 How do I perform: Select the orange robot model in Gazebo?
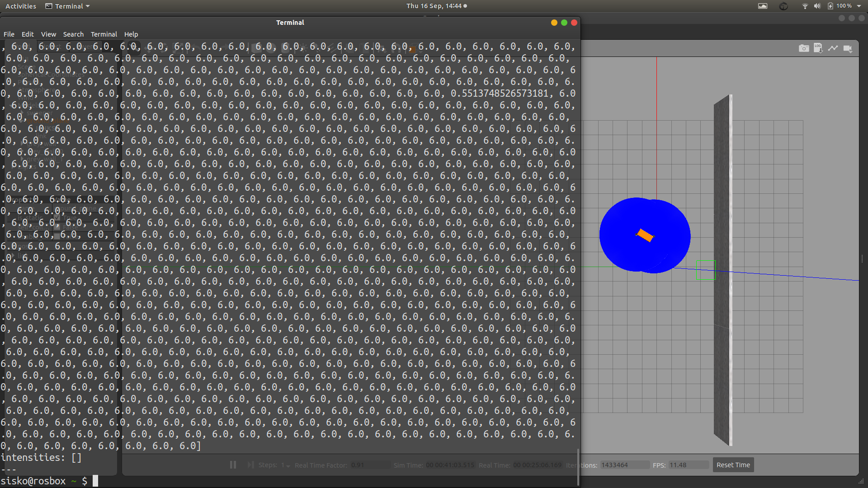point(645,235)
